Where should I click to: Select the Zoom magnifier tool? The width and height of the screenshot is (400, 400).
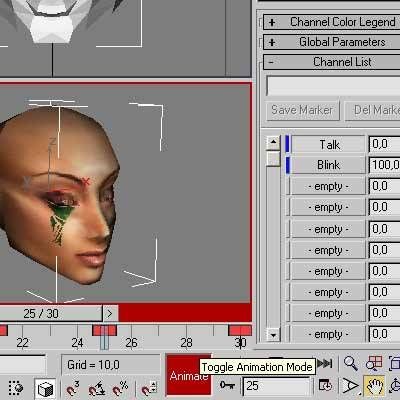[x=350, y=363]
